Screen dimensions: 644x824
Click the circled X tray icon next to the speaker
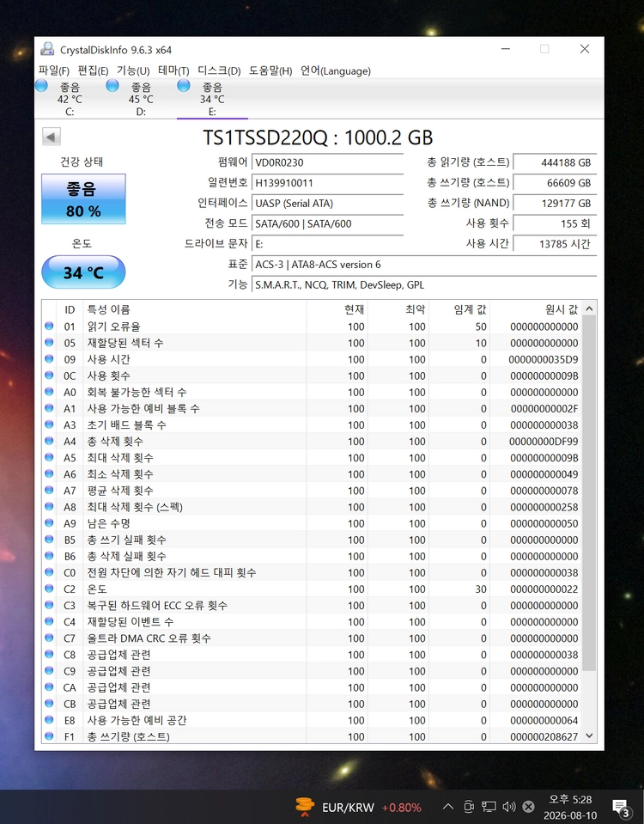tap(529, 807)
